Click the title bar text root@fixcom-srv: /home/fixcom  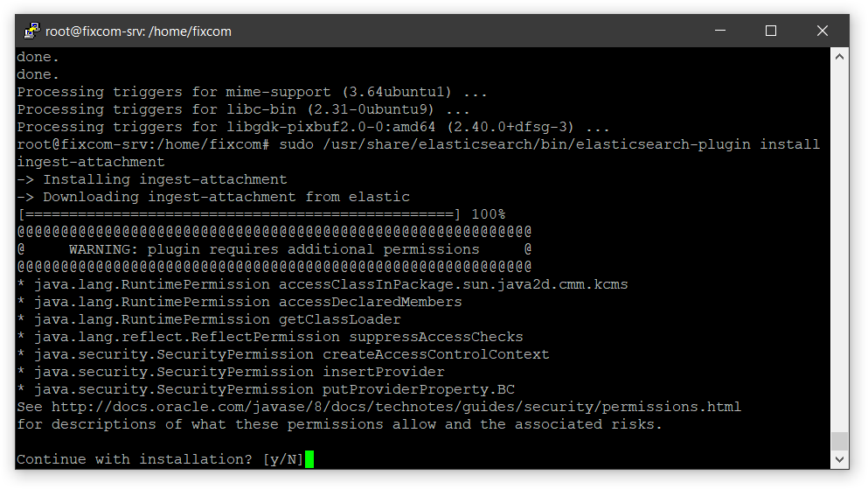pyautogui.click(x=138, y=31)
